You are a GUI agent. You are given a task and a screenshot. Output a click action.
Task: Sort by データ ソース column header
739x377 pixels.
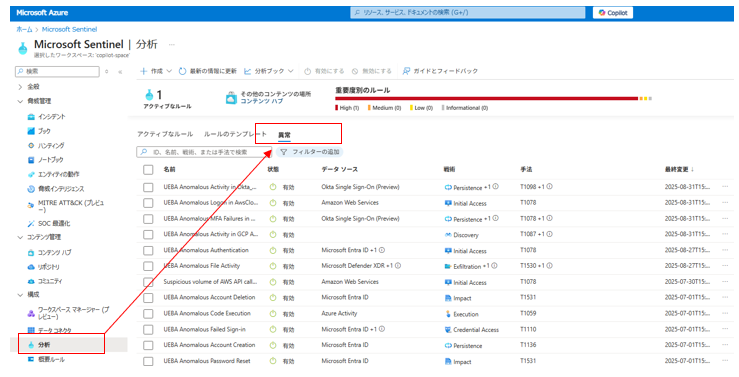pos(339,169)
